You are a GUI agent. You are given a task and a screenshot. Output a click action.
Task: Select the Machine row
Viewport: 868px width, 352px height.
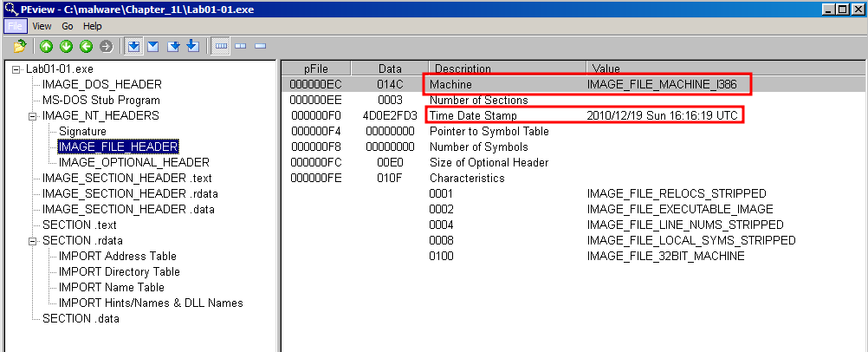574,85
